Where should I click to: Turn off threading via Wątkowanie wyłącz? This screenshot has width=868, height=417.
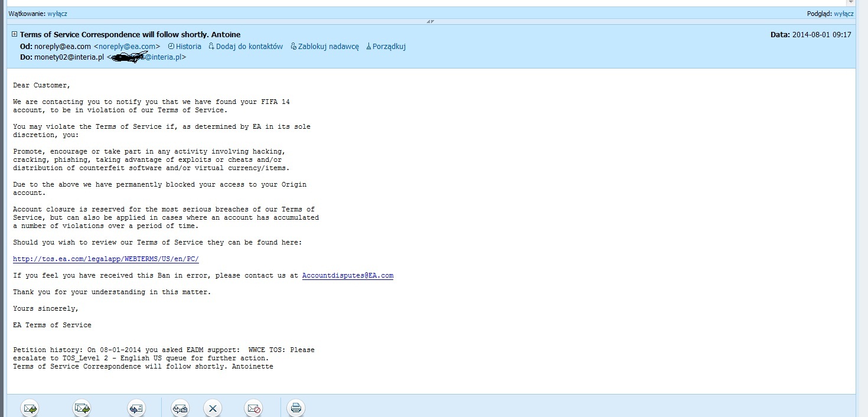coord(57,14)
